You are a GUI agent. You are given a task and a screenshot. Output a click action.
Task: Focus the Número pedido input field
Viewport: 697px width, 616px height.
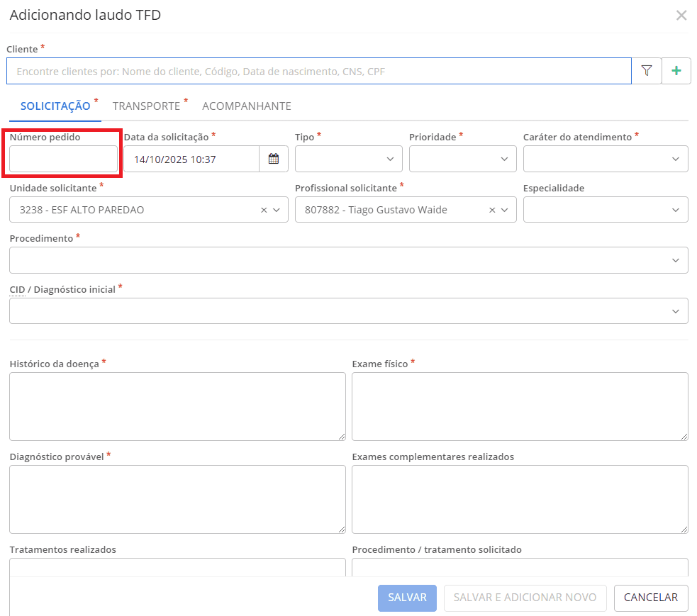63,159
